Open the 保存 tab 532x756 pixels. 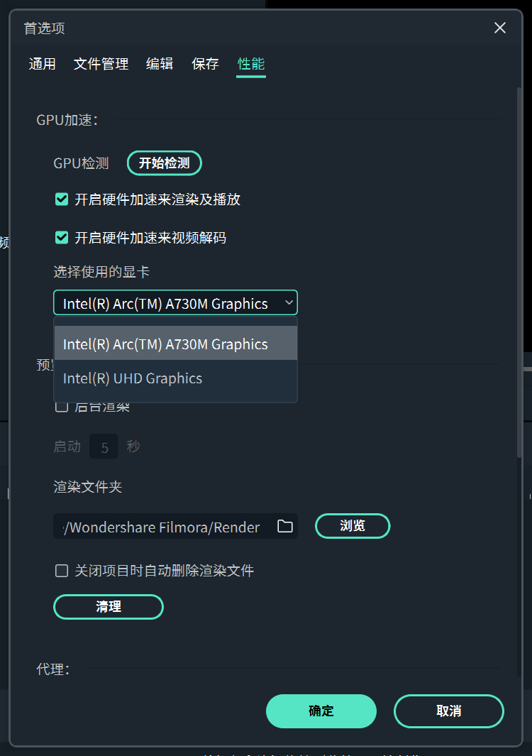pyautogui.click(x=205, y=64)
